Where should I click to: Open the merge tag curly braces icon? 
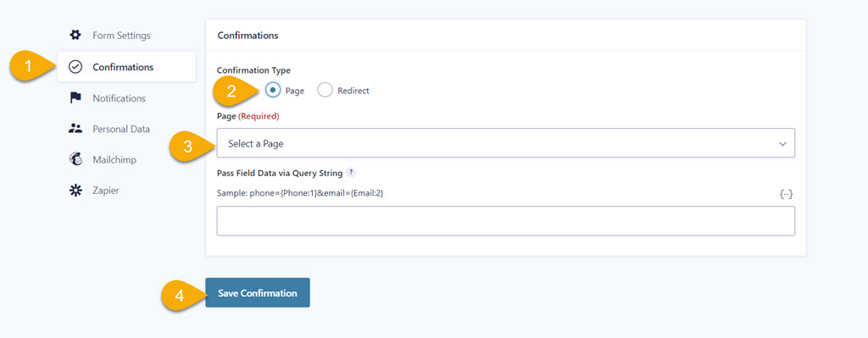coord(786,194)
